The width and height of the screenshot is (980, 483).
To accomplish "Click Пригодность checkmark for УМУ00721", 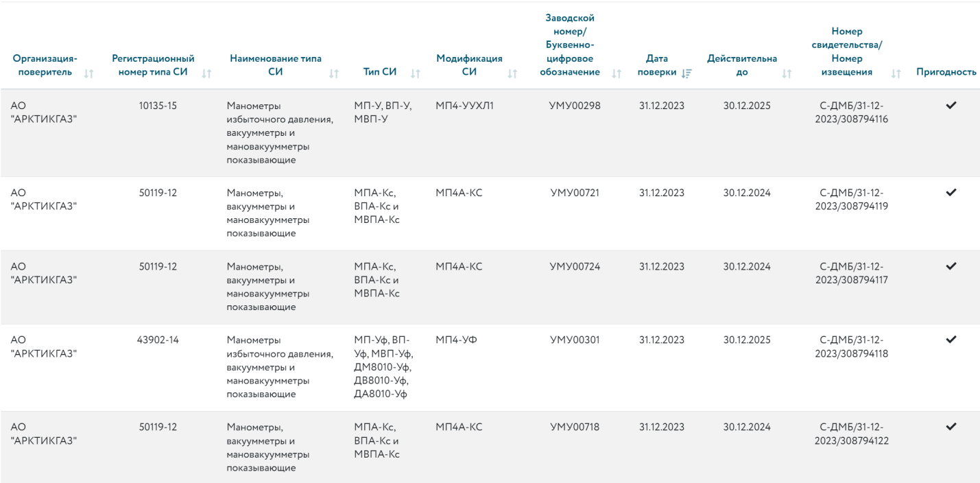I will coord(951,193).
